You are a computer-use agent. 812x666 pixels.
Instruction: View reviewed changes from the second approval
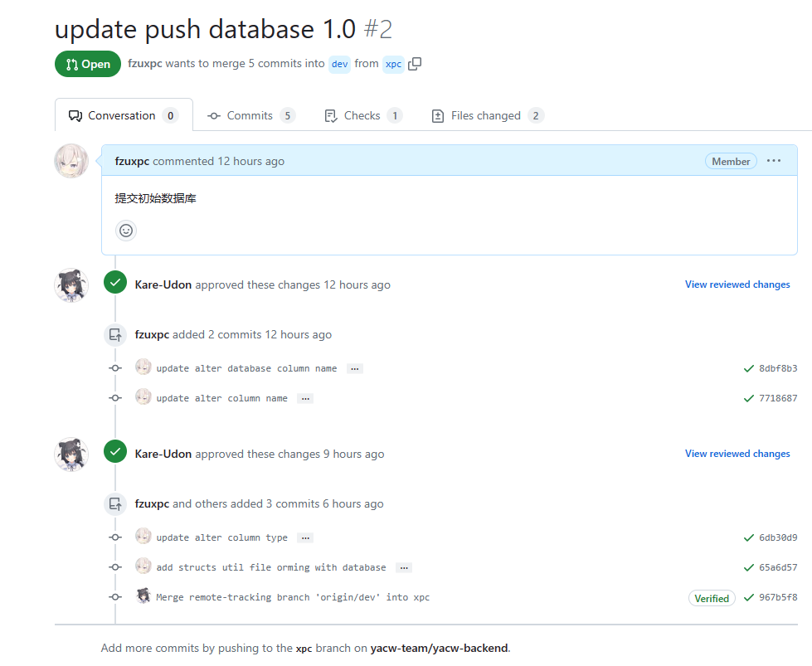click(737, 454)
